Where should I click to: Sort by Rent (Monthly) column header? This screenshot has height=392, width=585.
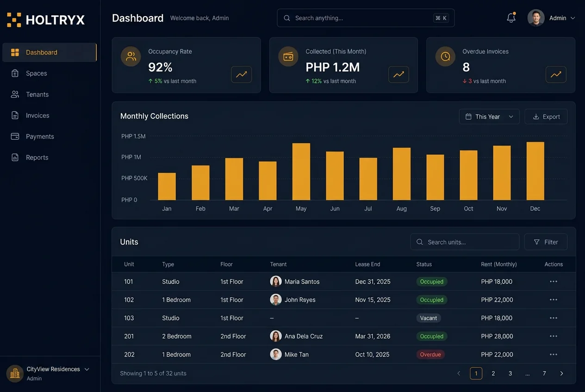point(499,264)
